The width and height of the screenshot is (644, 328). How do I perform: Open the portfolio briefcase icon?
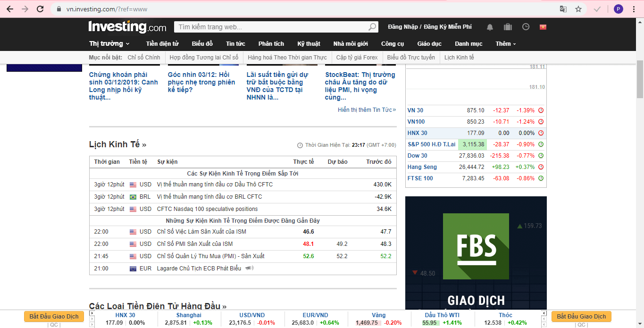click(508, 27)
